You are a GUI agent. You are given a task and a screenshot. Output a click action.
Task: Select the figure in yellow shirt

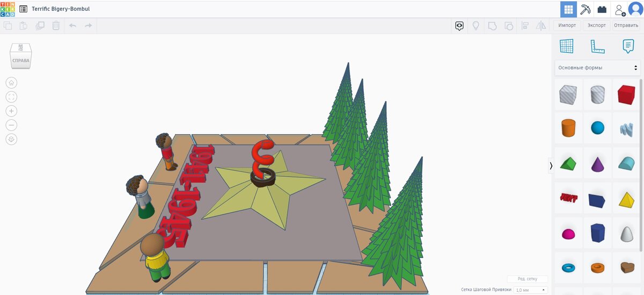point(155,257)
